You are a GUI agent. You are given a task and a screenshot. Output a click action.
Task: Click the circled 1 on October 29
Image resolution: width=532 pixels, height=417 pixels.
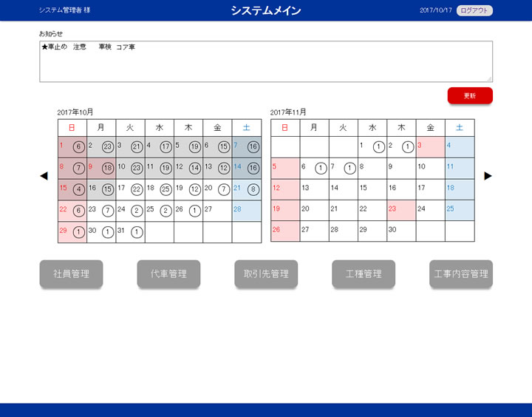click(79, 232)
